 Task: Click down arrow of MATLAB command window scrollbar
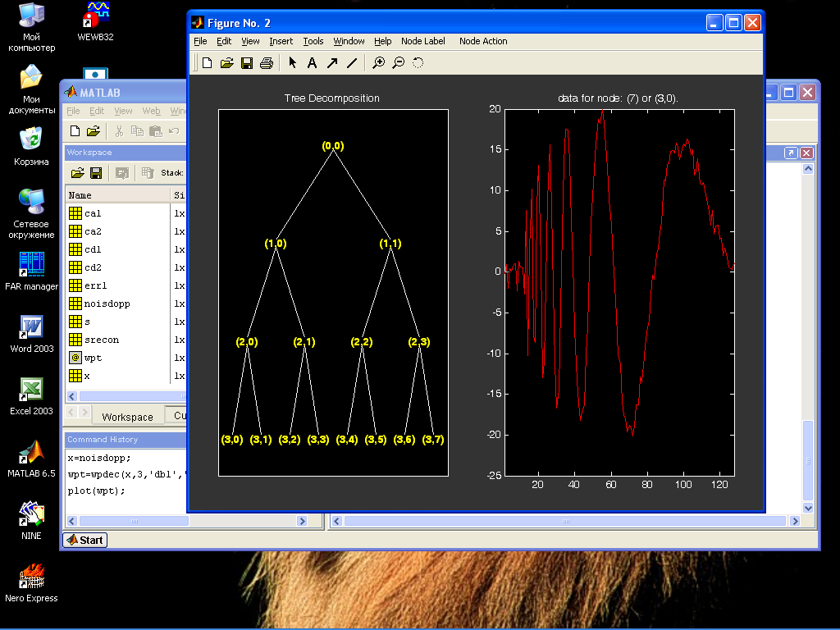(808, 508)
